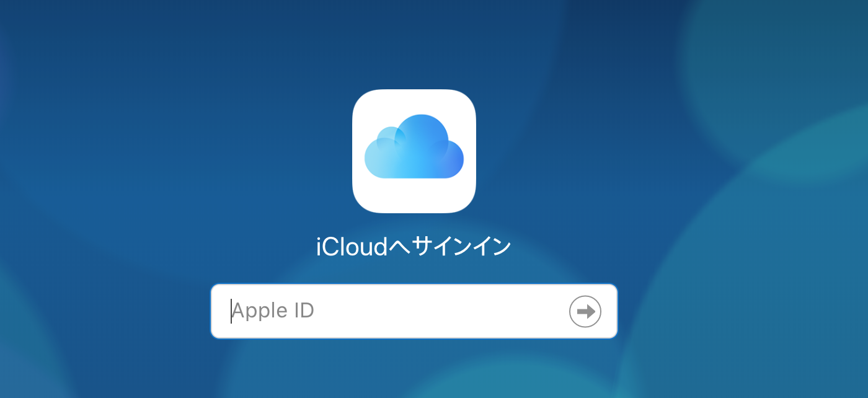Click the "iCloudへサインイン" heading text

click(414, 247)
